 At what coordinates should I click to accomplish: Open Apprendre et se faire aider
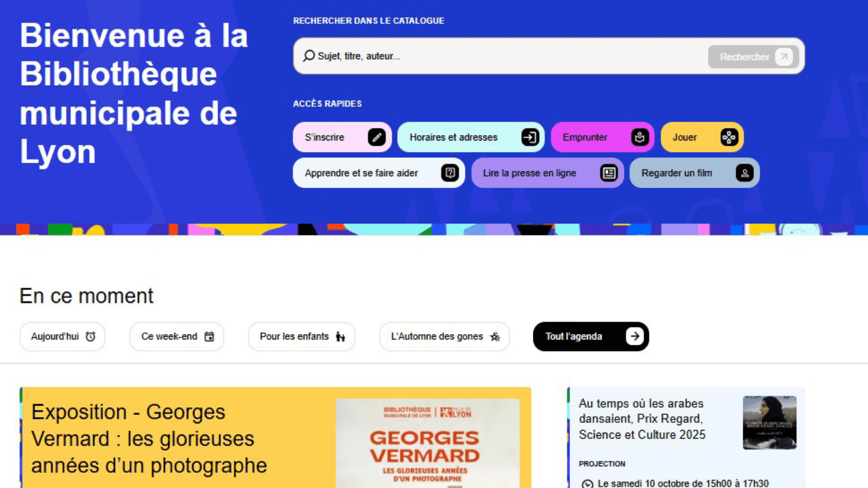click(379, 173)
